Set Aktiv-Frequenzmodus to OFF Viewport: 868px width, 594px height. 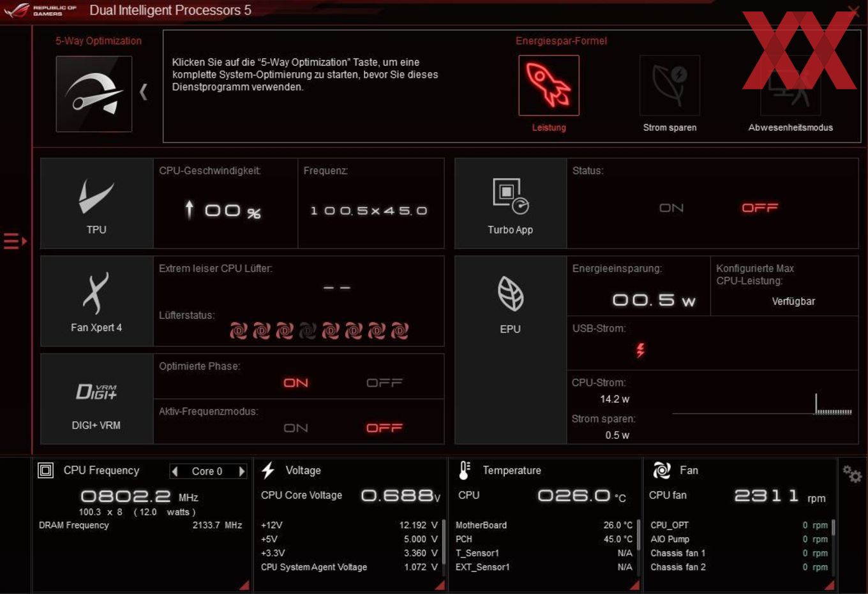tap(384, 428)
